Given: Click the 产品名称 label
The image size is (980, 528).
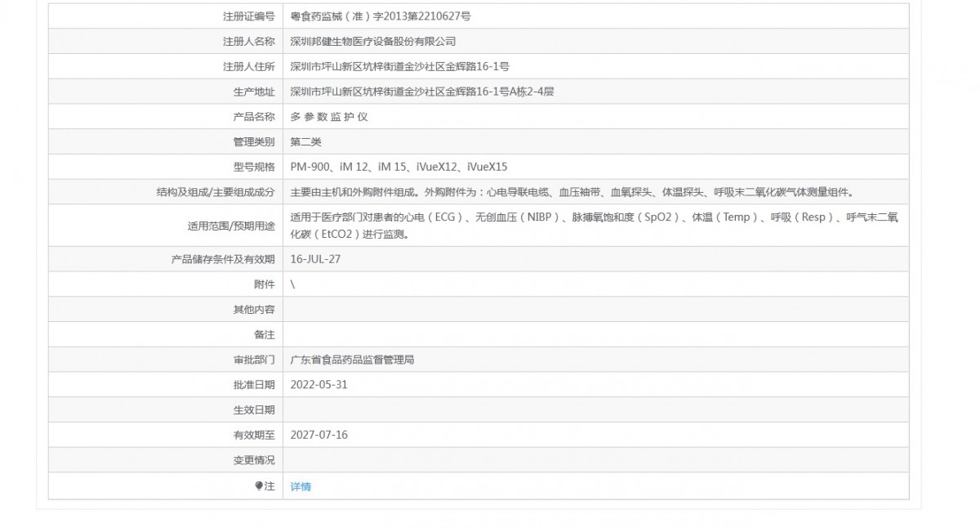Looking at the screenshot, I should tap(254, 117).
